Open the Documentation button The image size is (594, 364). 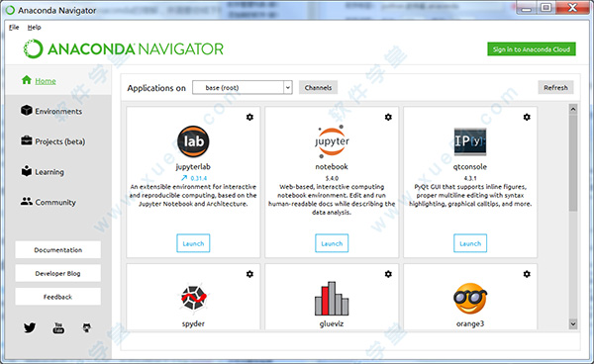(58, 250)
